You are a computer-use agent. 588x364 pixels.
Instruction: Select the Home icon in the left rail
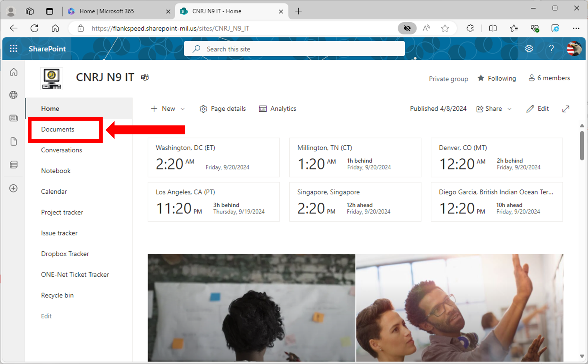coord(14,72)
